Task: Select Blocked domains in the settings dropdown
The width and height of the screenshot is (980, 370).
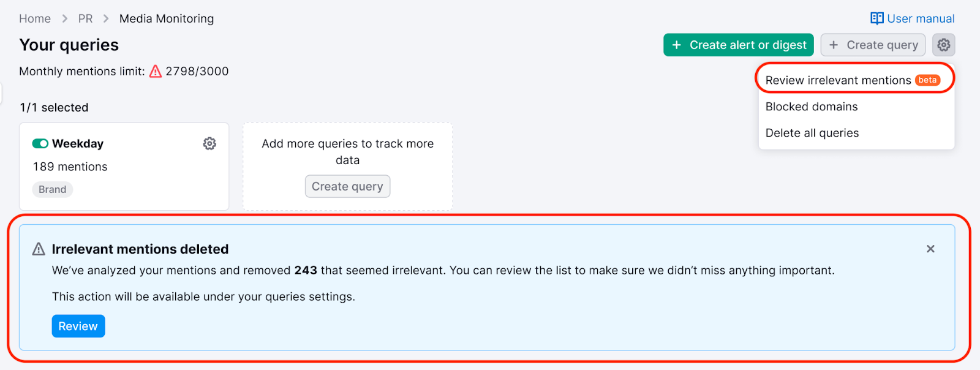Action: (x=811, y=106)
